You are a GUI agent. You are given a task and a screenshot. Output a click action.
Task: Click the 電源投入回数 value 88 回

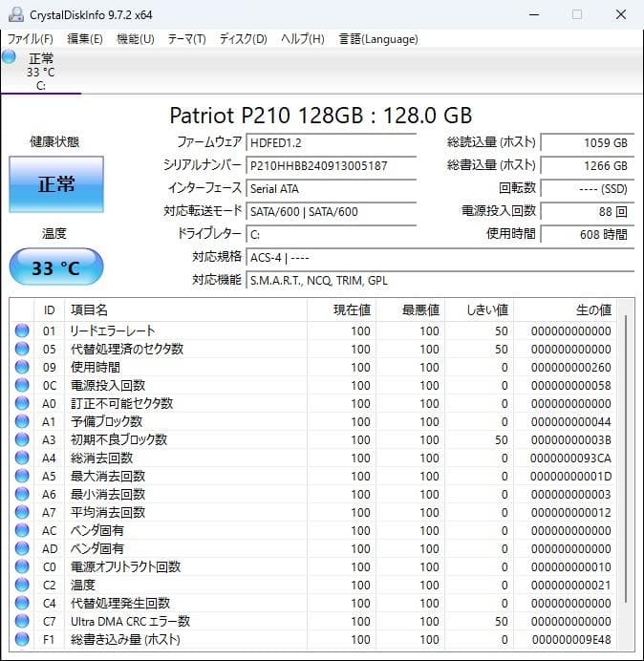[x=588, y=211]
